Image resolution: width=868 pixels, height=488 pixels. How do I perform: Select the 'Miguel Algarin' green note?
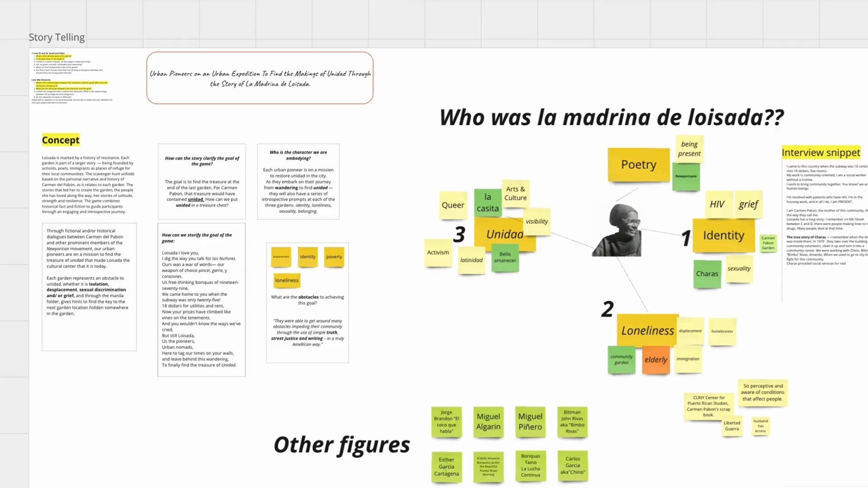click(488, 422)
